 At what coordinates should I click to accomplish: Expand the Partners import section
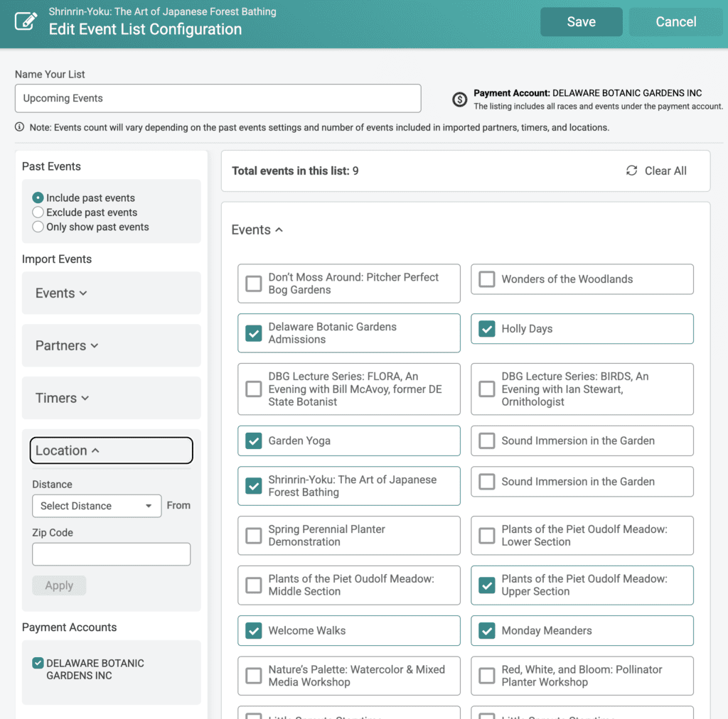pos(67,345)
